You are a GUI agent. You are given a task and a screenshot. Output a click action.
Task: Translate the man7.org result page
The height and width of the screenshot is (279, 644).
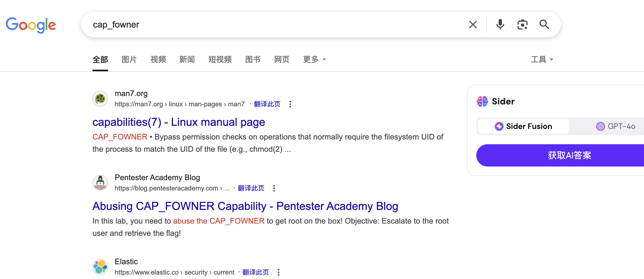[x=267, y=104]
